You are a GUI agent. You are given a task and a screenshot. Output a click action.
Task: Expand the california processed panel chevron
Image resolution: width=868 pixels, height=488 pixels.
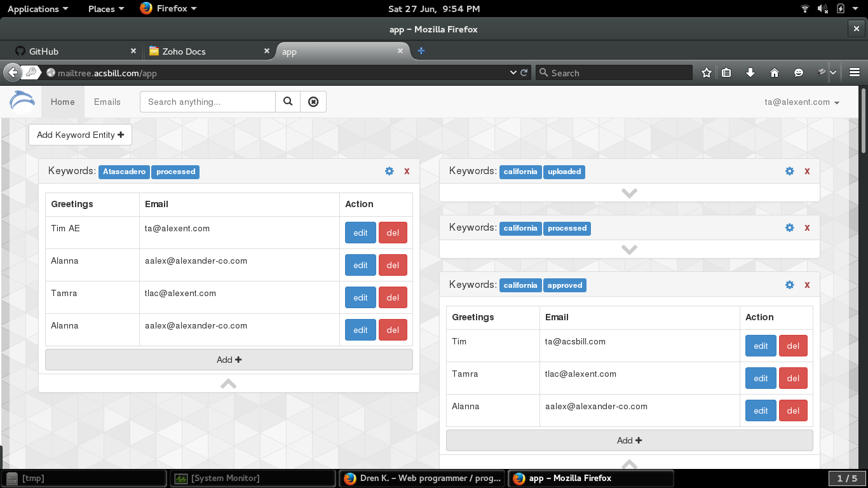pos(629,250)
